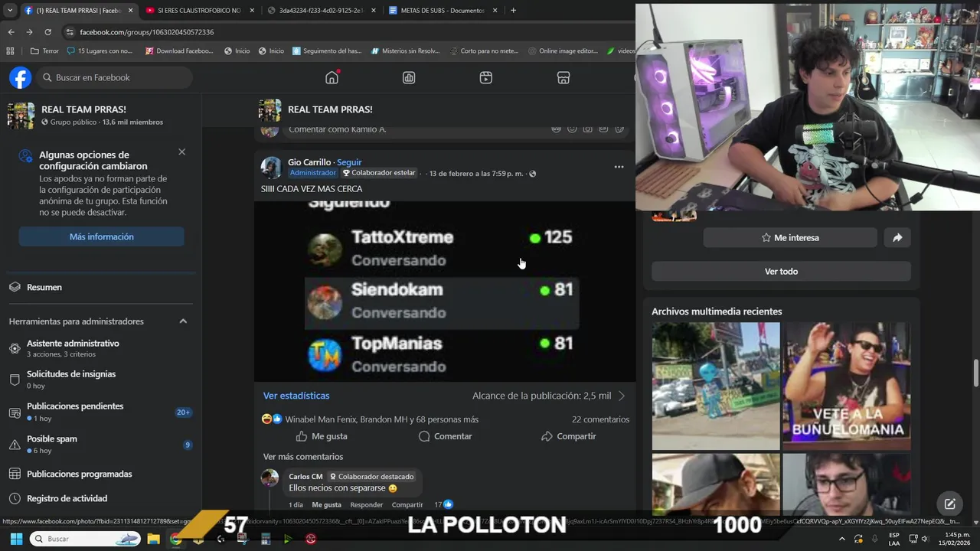
Task: Open the Marketplace icon
Action: 563,77
